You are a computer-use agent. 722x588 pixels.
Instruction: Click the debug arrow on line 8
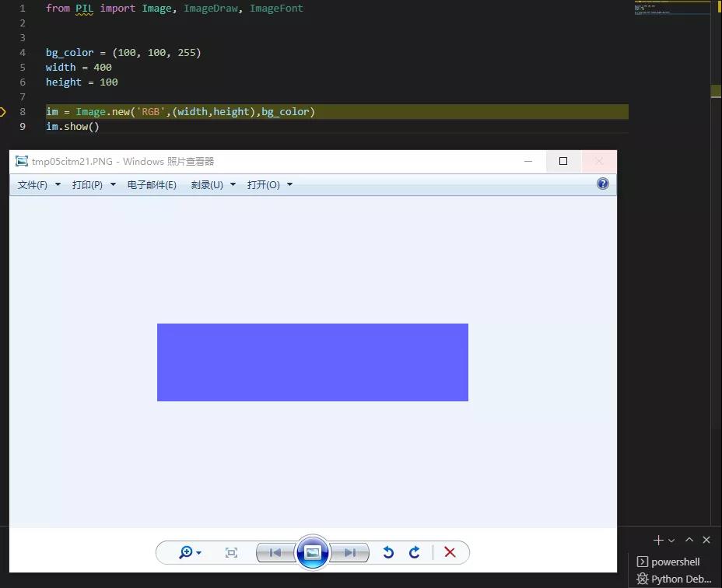[x=3, y=111]
